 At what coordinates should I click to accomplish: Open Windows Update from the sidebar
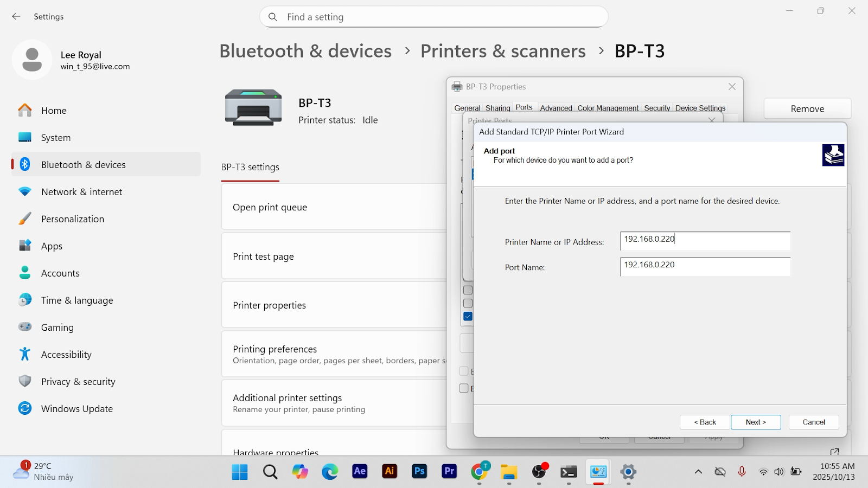(x=76, y=409)
